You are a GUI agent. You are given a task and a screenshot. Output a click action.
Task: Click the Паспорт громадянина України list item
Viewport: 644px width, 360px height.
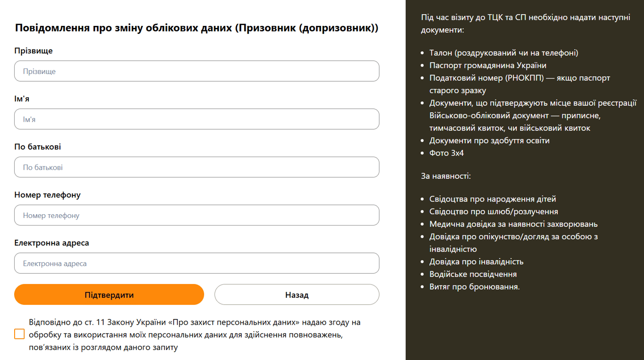(x=487, y=66)
